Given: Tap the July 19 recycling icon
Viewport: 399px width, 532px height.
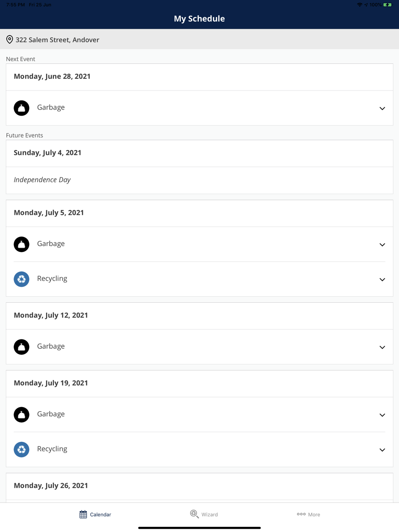Looking at the screenshot, I should point(22,449).
